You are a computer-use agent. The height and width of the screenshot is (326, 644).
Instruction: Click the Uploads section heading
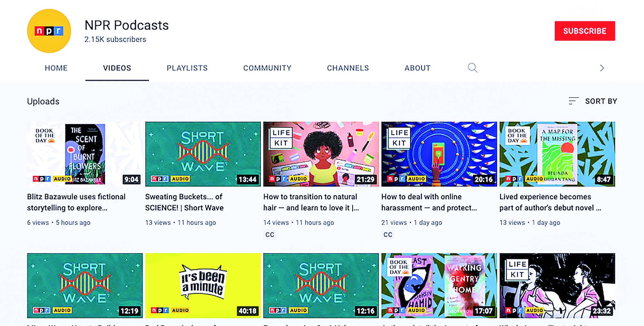43,101
